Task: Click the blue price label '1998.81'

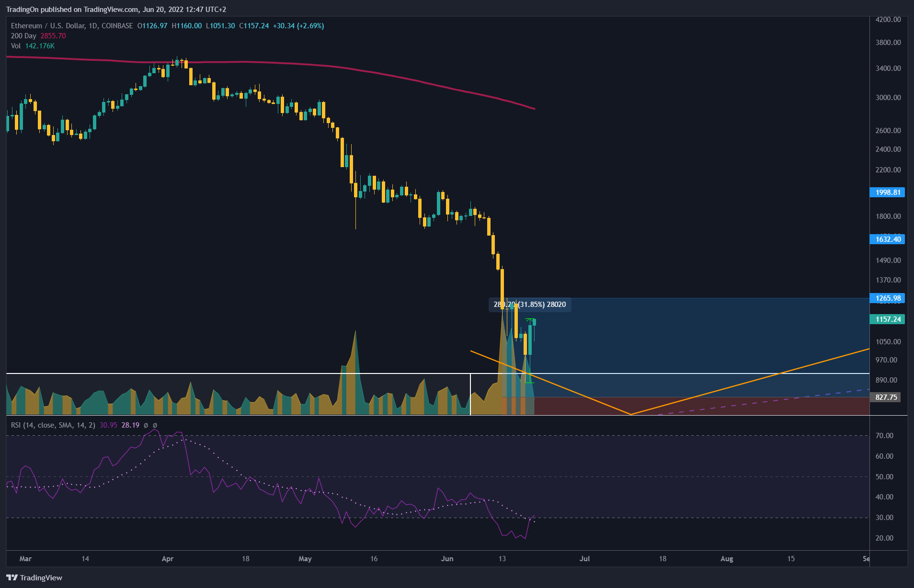Action: 887,192
